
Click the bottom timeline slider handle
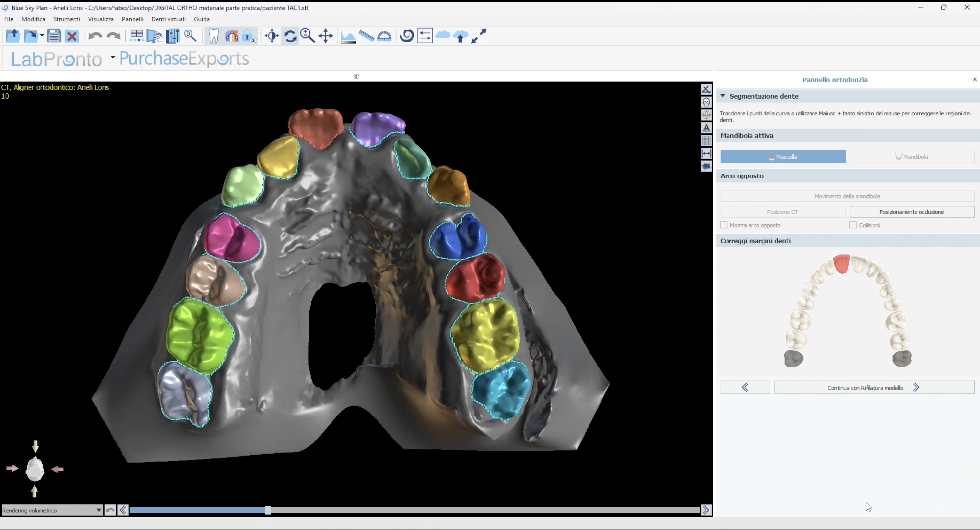click(268, 510)
